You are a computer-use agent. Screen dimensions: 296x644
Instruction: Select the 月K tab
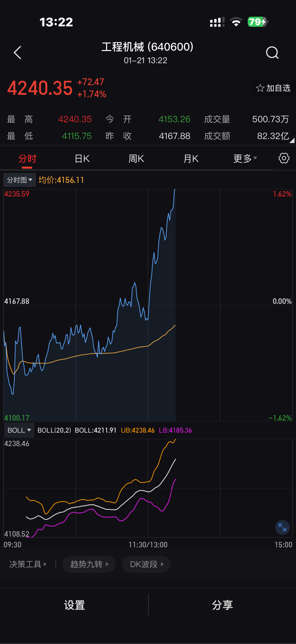(x=191, y=159)
